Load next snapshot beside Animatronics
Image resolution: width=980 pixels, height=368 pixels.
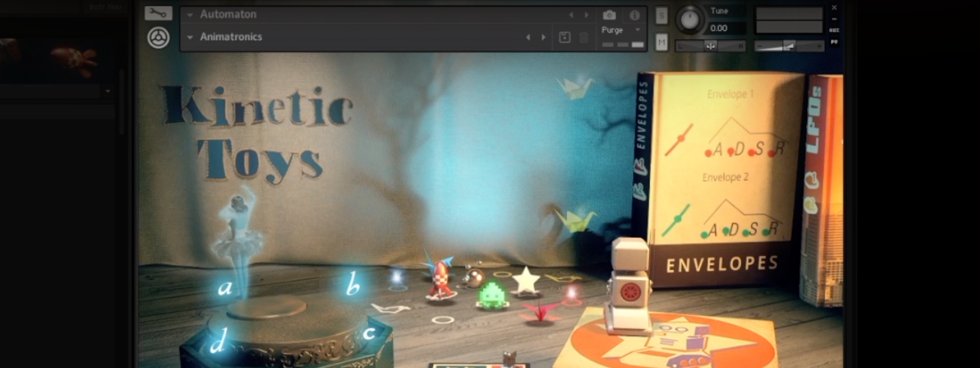click(x=544, y=37)
